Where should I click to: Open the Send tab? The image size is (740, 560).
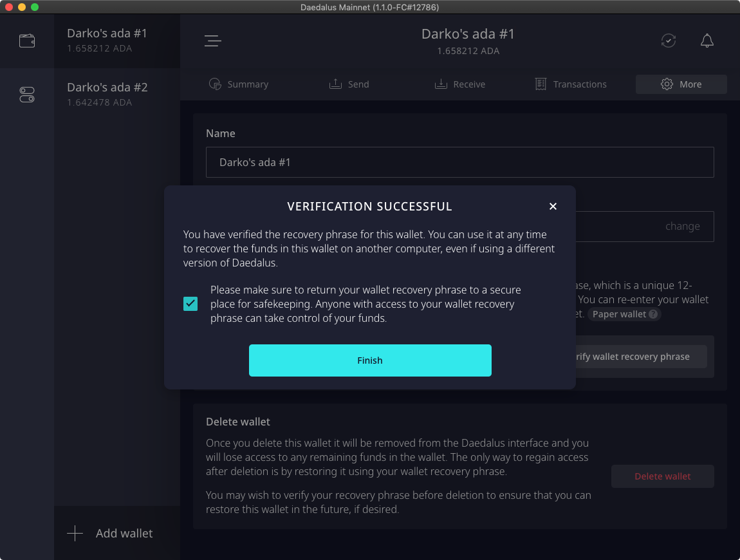pos(349,84)
